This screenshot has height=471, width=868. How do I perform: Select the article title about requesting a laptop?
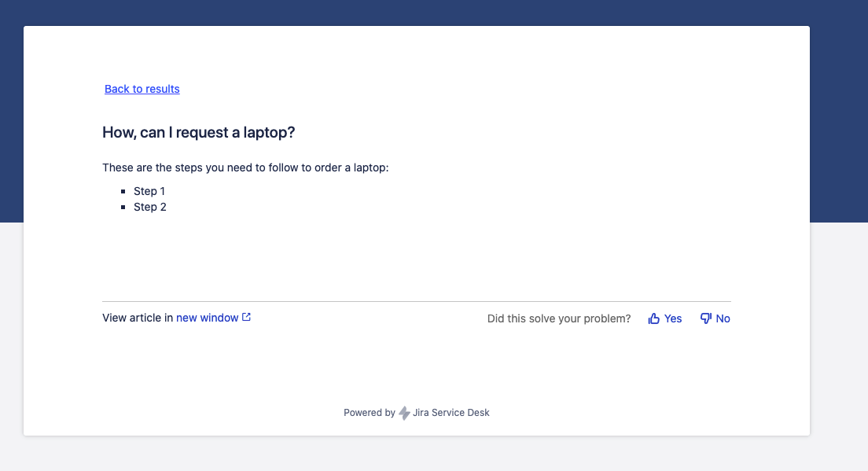point(199,132)
